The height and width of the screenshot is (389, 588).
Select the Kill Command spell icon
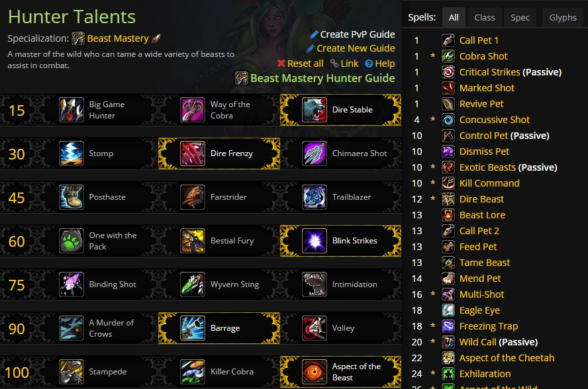pos(447,183)
